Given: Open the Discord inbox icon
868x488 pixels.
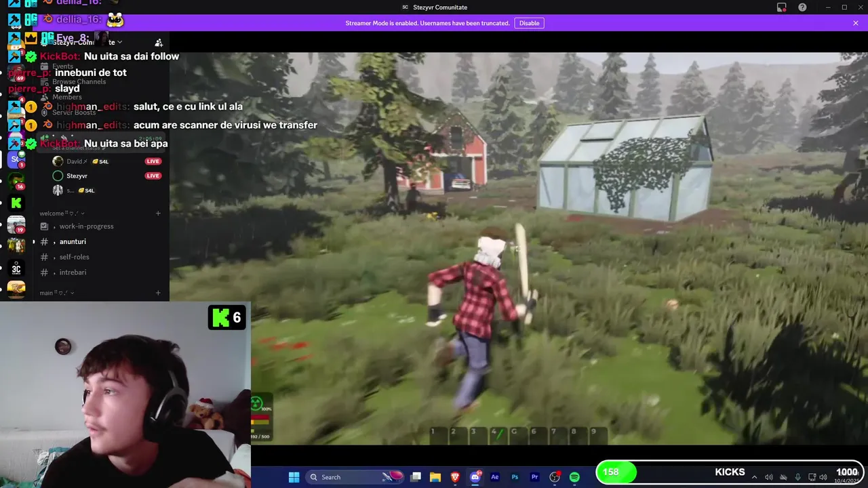Looking at the screenshot, I should coord(782,7).
